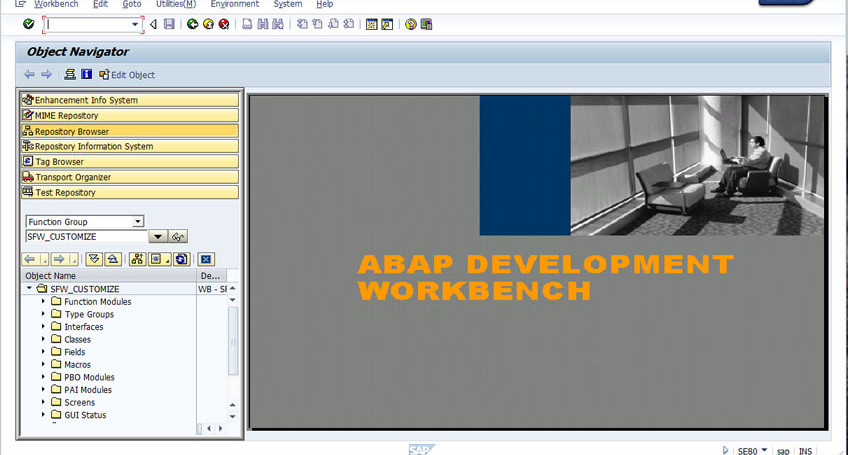
Task: Open the System menu
Action: pos(288,4)
